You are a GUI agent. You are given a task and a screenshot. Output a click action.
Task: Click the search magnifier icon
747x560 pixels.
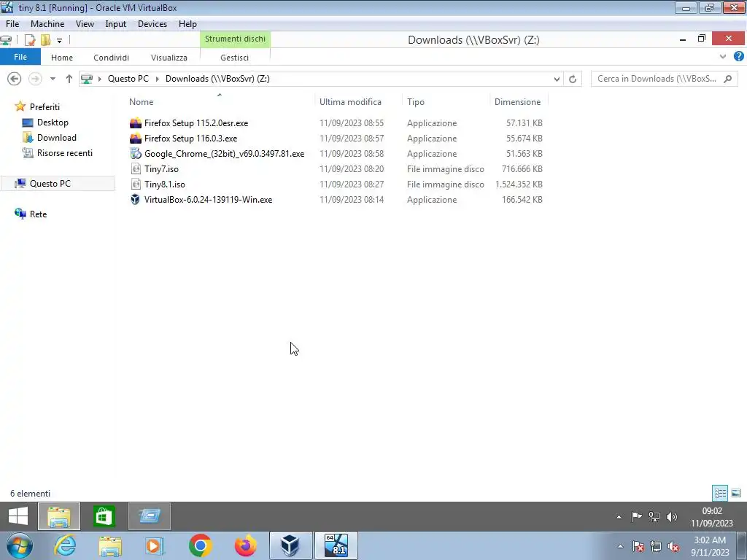point(727,79)
